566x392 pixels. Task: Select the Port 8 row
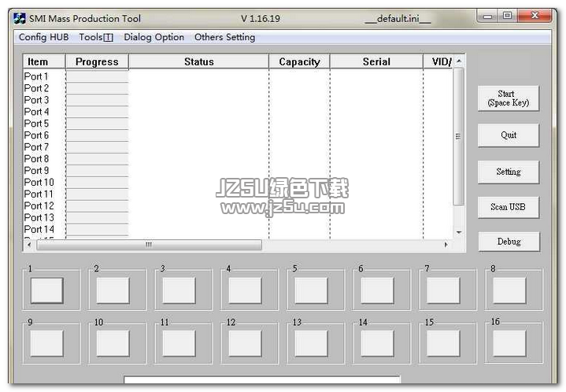tap(238, 159)
